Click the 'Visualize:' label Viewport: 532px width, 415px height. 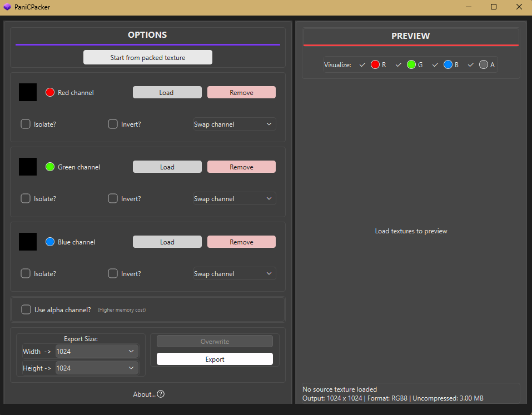point(337,65)
